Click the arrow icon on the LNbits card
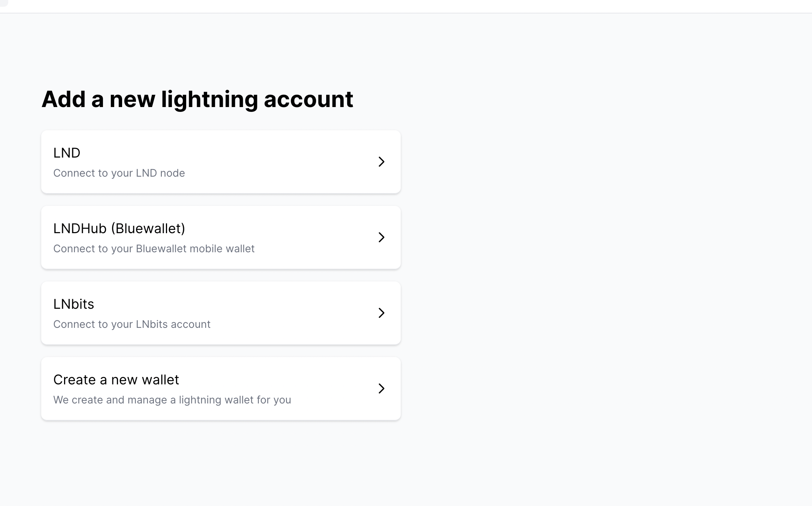The width and height of the screenshot is (812, 506). click(x=381, y=313)
